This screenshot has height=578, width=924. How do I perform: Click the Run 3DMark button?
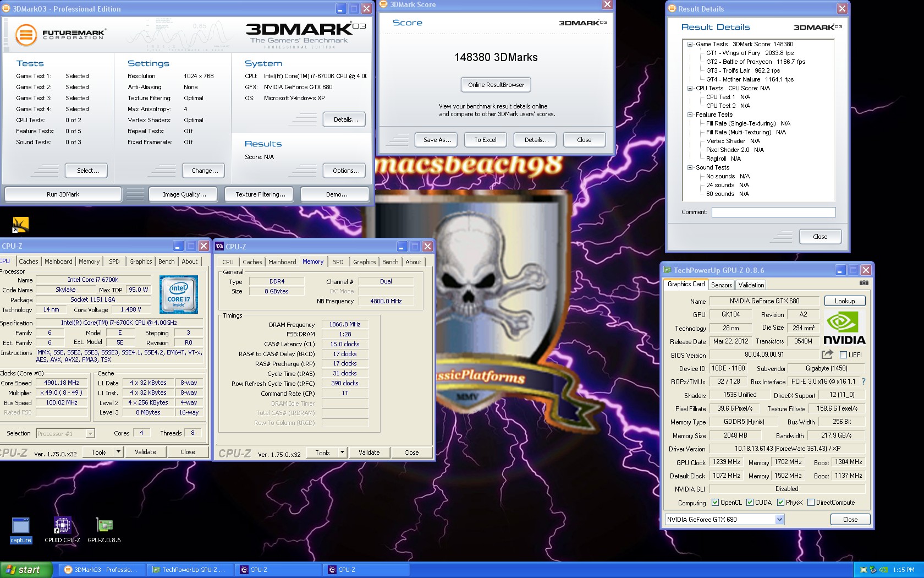(x=63, y=194)
